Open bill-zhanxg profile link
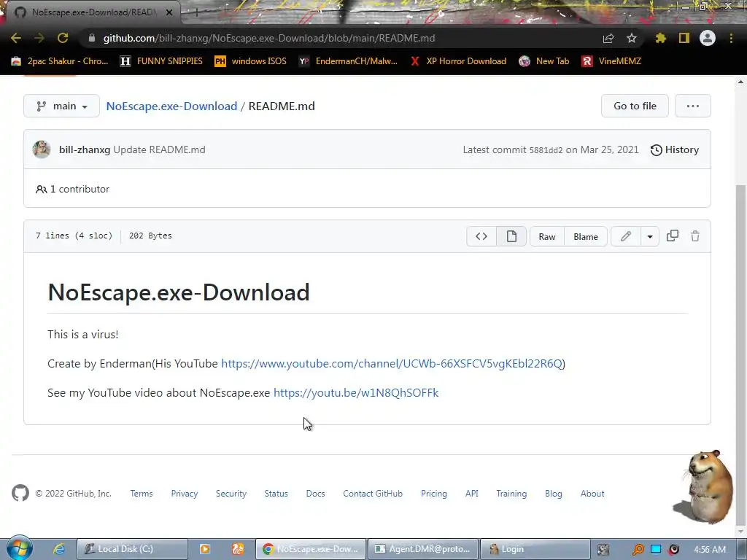 click(x=85, y=149)
